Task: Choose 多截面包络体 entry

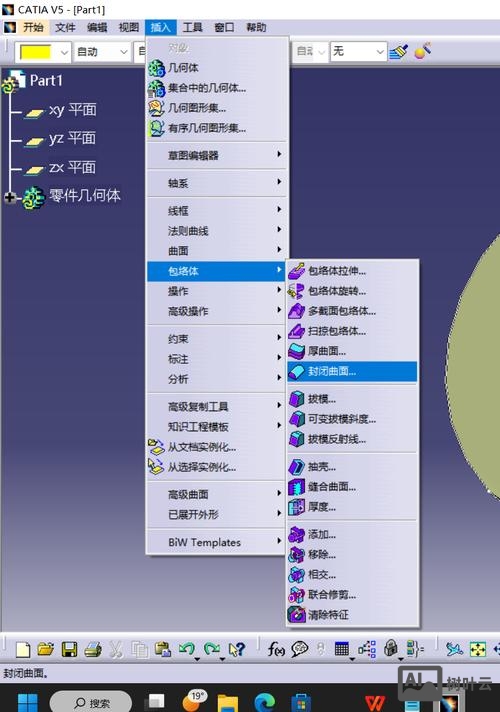Action: (352, 311)
